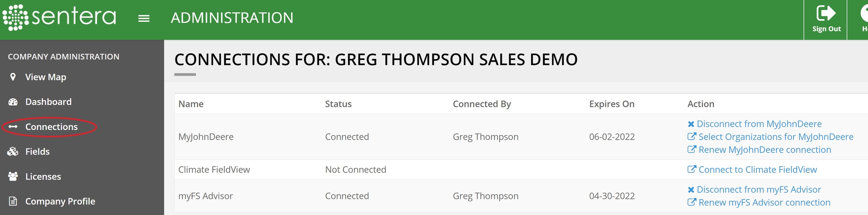The height and width of the screenshot is (215, 868).
Task: Click the View Map pin icon
Action: point(13,77)
